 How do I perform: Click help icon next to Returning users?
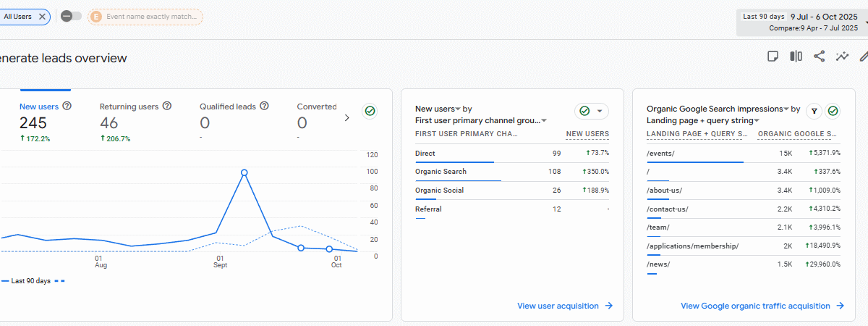click(167, 106)
